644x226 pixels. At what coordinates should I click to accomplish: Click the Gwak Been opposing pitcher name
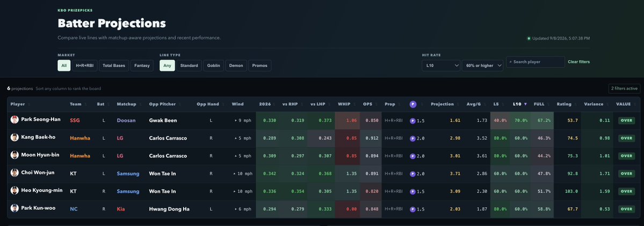tap(162, 121)
